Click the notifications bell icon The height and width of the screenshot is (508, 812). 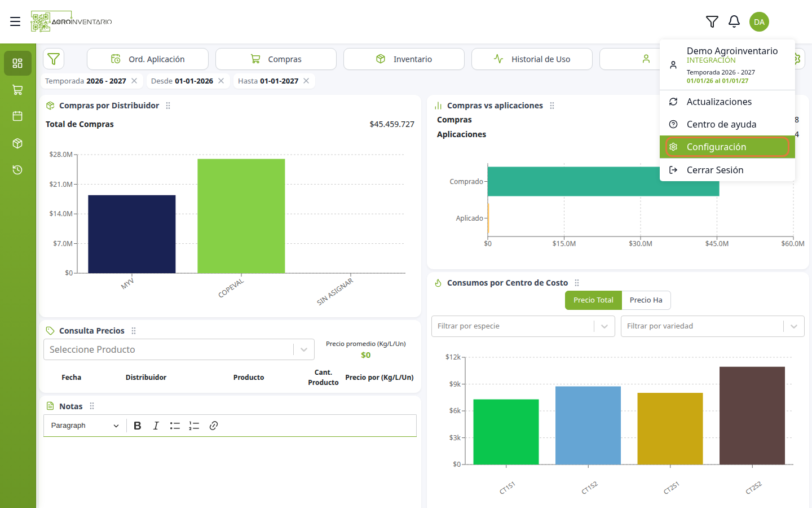(734, 21)
